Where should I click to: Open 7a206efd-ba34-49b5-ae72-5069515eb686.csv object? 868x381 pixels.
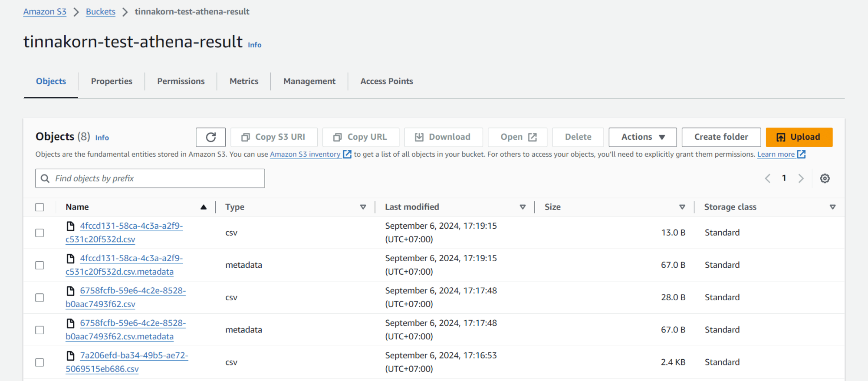(127, 362)
